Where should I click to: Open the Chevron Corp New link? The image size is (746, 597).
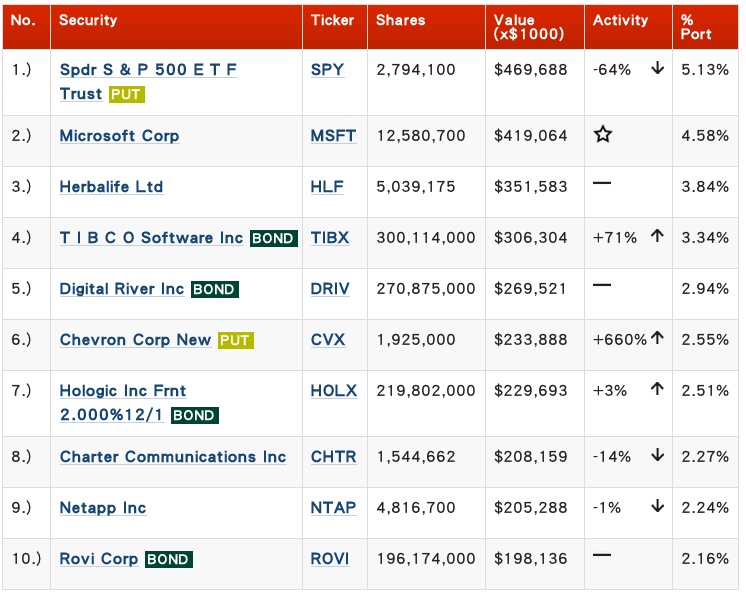135,340
